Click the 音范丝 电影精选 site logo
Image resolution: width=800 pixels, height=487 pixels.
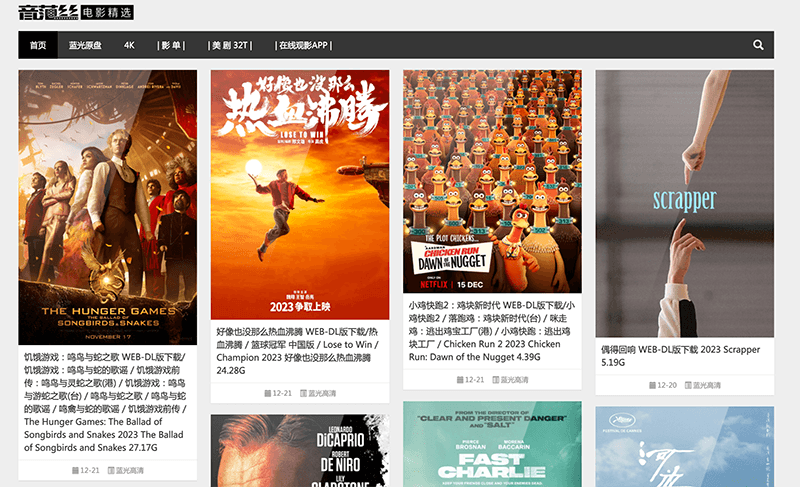[x=76, y=12]
